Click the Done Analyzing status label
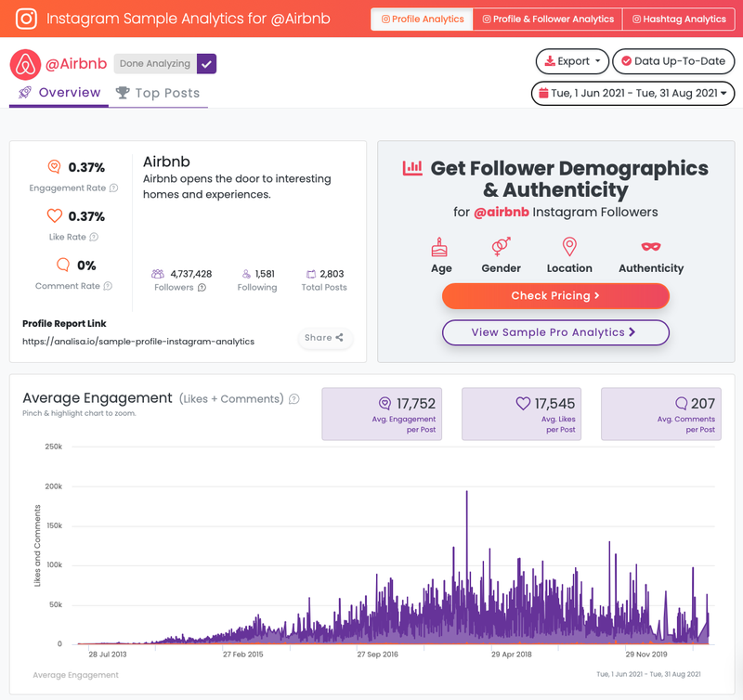Image resolution: width=743 pixels, height=700 pixels. pyautogui.click(x=155, y=64)
